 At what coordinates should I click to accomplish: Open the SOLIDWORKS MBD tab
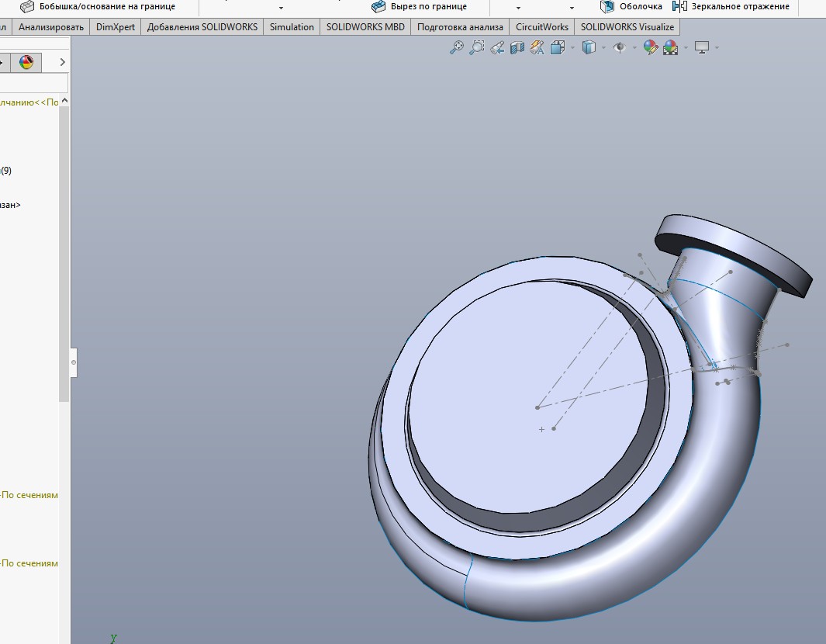pos(365,27)
